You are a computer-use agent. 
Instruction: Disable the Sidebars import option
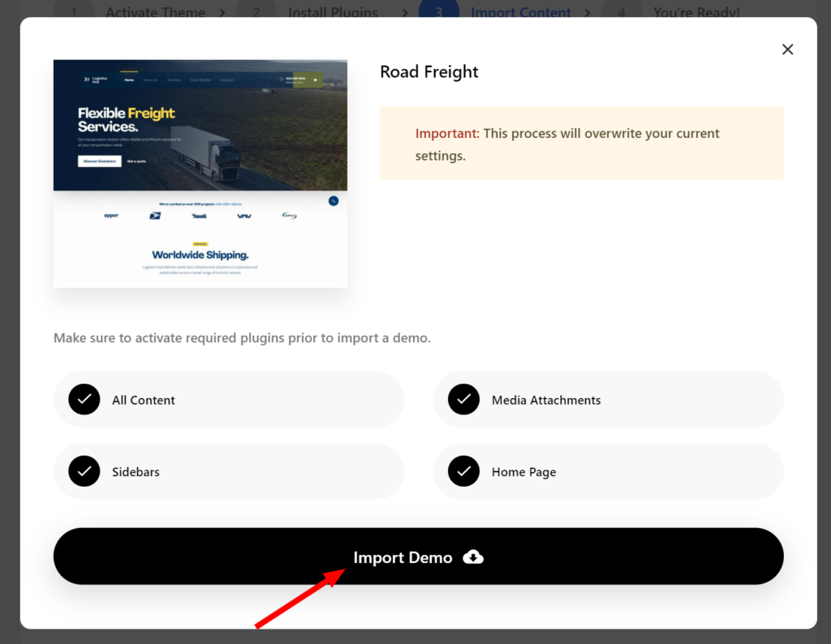[84, 471]
